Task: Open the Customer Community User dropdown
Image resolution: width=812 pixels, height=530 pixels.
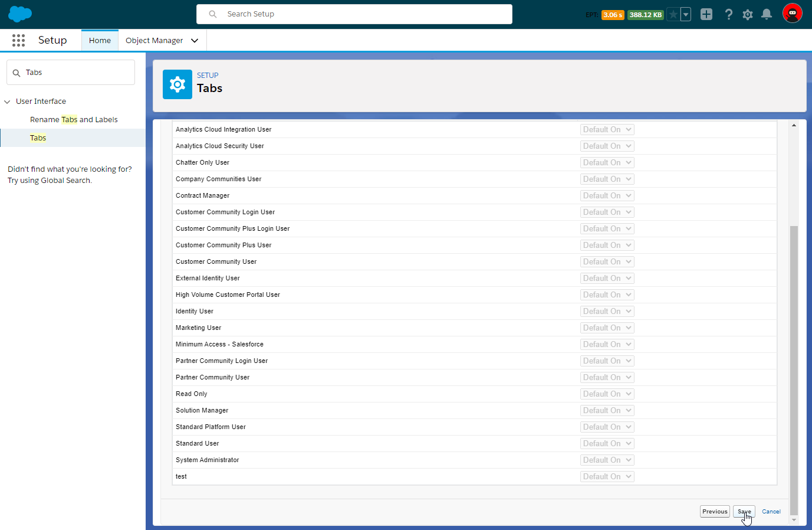Action: coord(607,261)
